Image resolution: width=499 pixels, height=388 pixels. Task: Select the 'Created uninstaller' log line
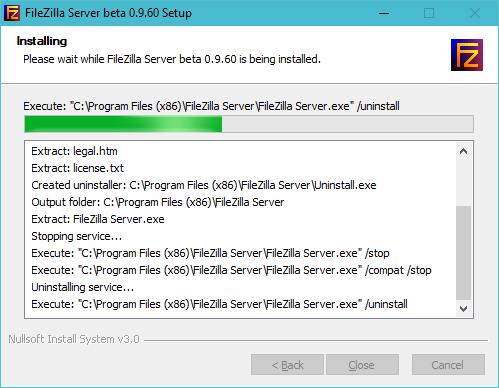pos(204,185)
